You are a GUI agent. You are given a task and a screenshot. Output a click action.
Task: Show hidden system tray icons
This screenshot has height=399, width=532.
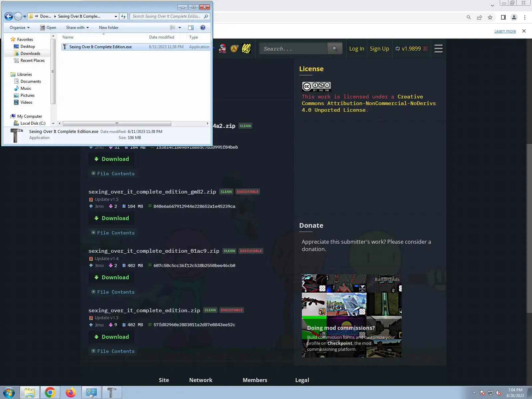click(474, 393)
